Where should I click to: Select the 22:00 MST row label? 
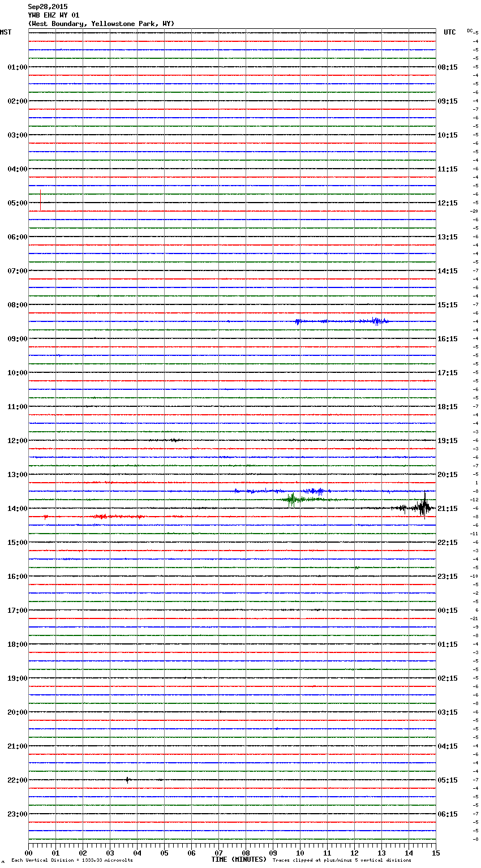point(17,780)
